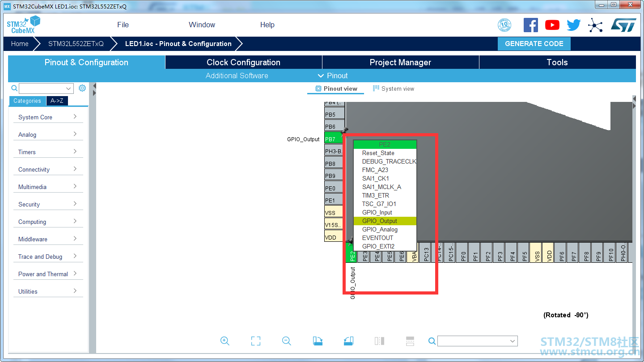This screenshot has width=644, height=362.
Task: Switch to System view
Action: (394, 89)
